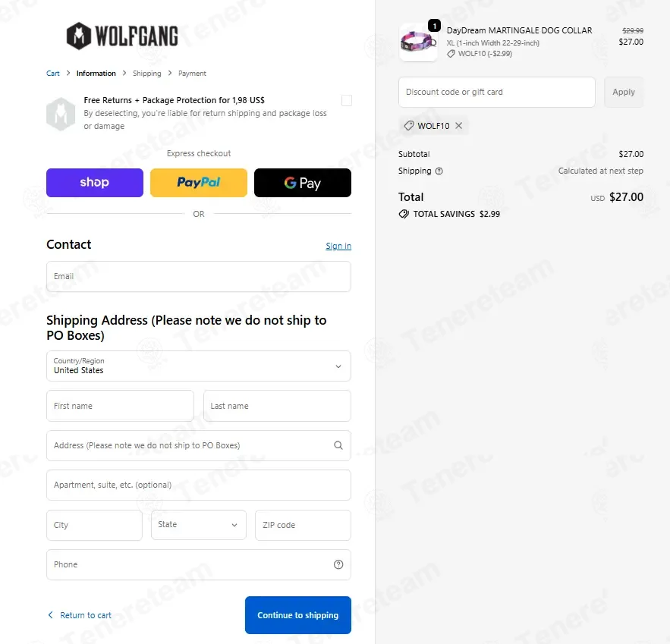Select the Information breadcrumb step
This screenshot has height=644, width=670.
[x=96, y=74]
